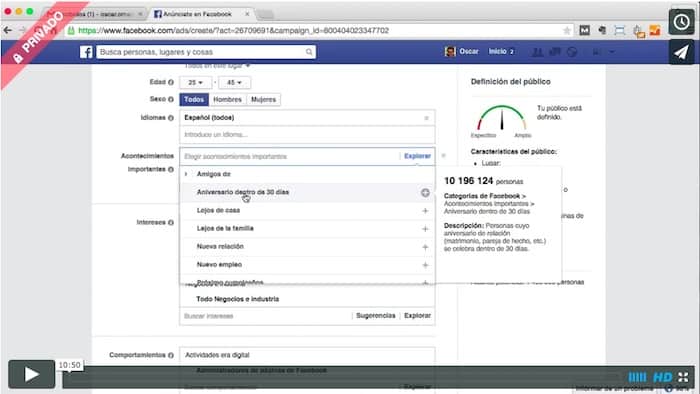The height and width of the screenshot is (394, 700).
Task: Click the info icon next to Importantes
Action: click(171, 170)
